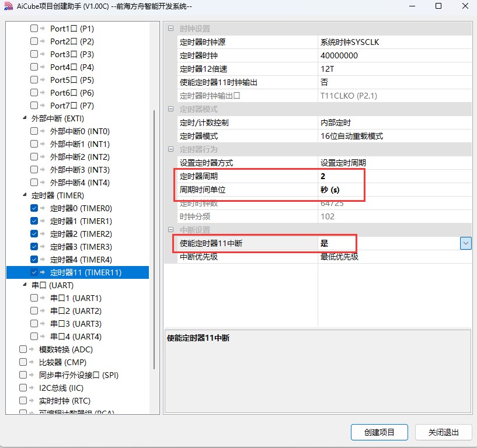The height and width of the screenshot is (448, 477).
Task: Uncheck 定时器4 (TIMER4) checkbox
Action: (34, 260)
